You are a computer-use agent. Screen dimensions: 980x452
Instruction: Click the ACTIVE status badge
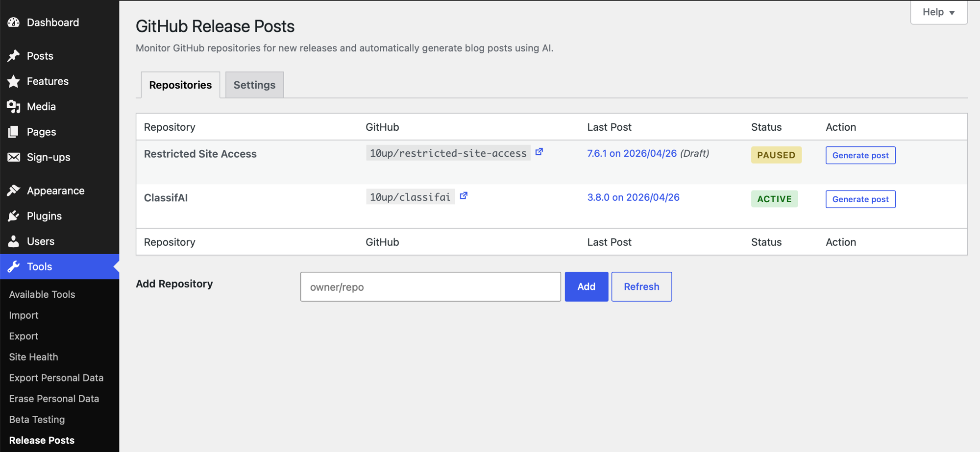[775, 199]
